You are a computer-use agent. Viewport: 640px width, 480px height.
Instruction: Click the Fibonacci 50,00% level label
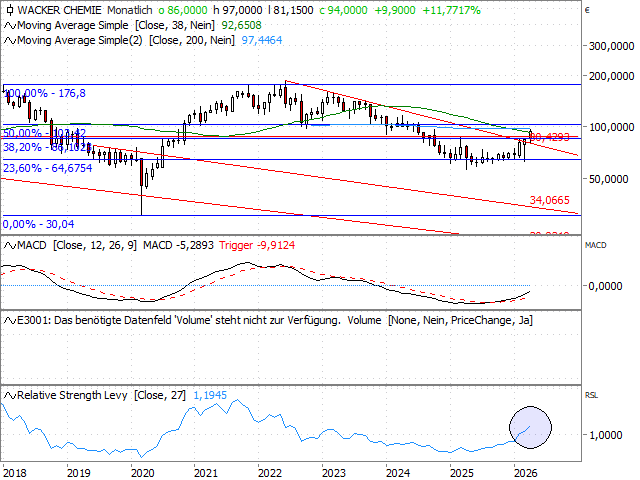[44, 133]
